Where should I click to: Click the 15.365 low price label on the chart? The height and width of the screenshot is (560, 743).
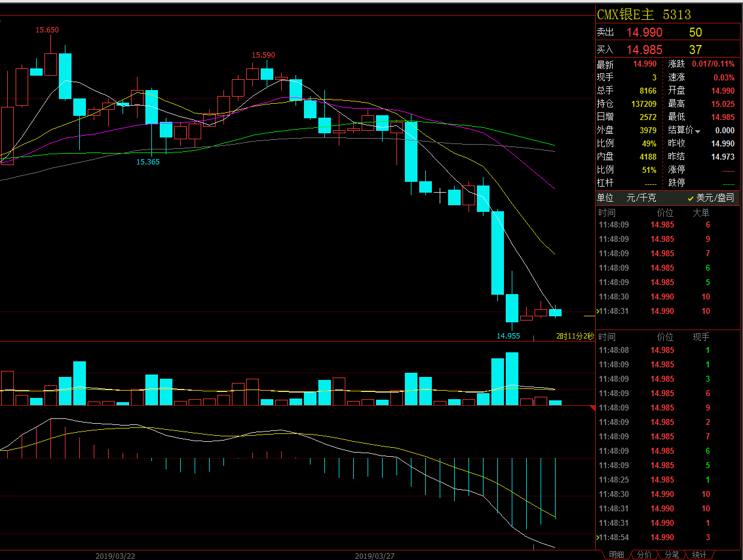pos(148,161)
